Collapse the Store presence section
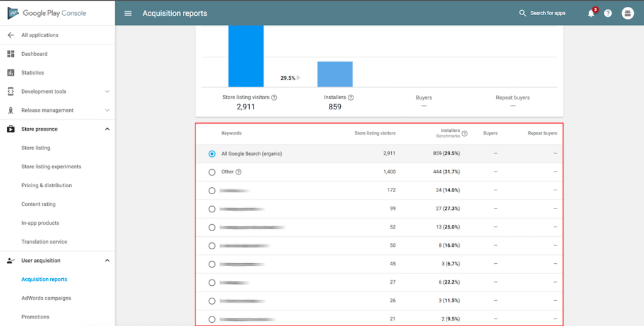 pos(107,129)
